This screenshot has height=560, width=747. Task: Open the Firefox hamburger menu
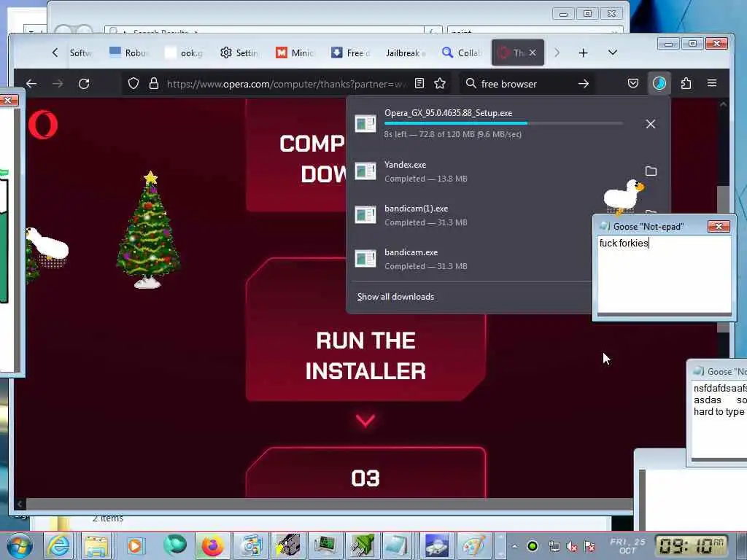712,83
